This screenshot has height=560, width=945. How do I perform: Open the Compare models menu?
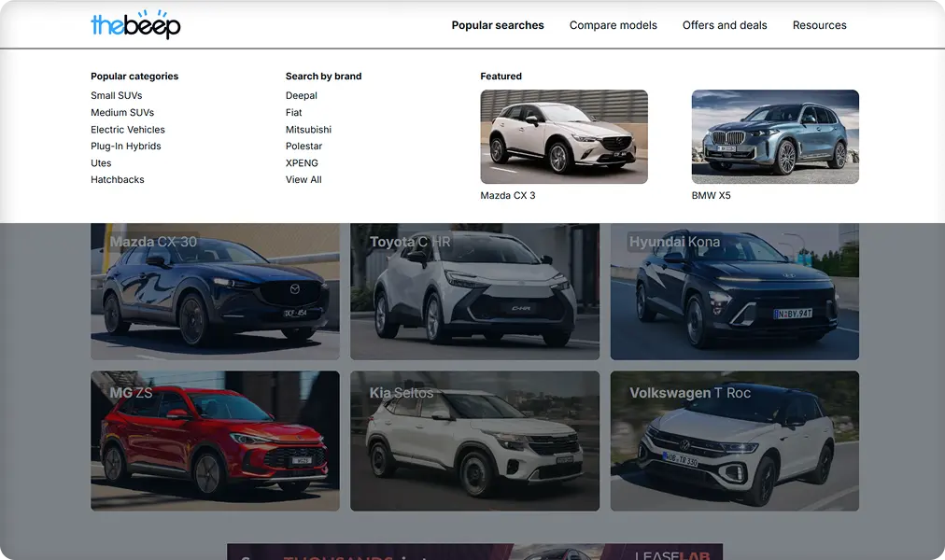[x=613, y=25]
